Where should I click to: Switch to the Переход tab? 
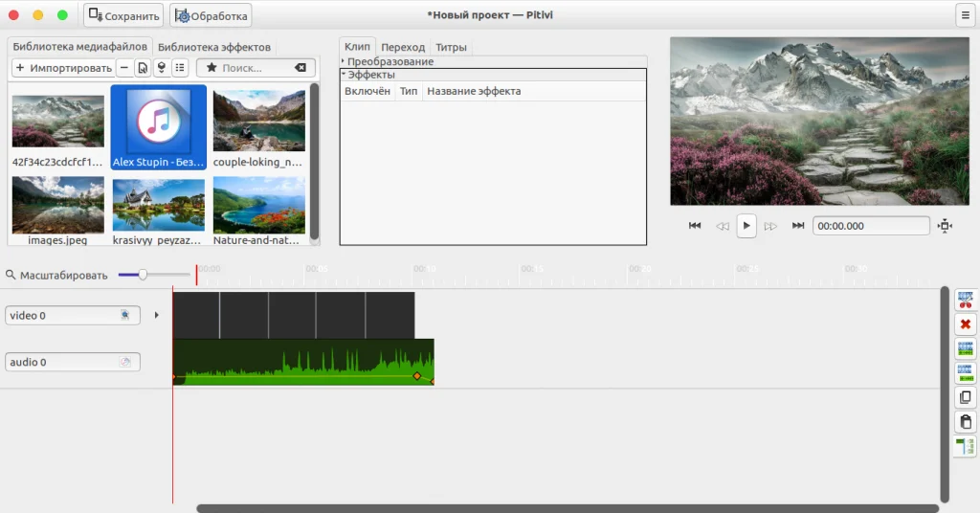403,47
